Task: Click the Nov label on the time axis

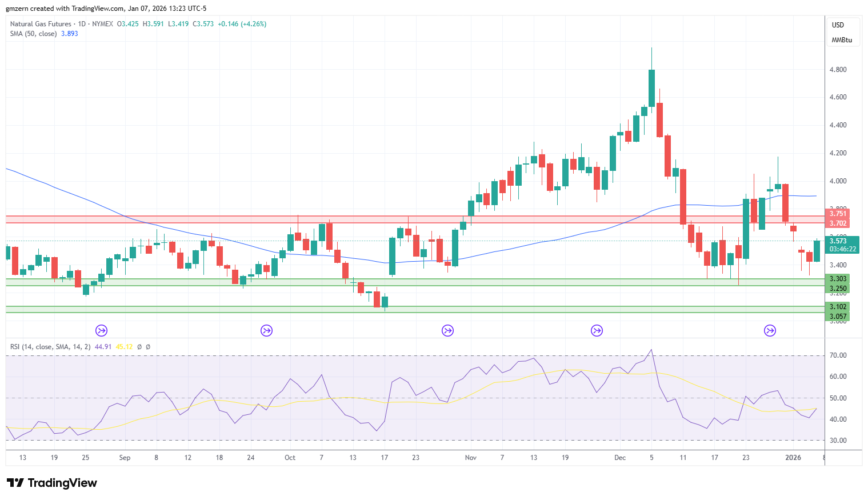Action: coord(470,458)
